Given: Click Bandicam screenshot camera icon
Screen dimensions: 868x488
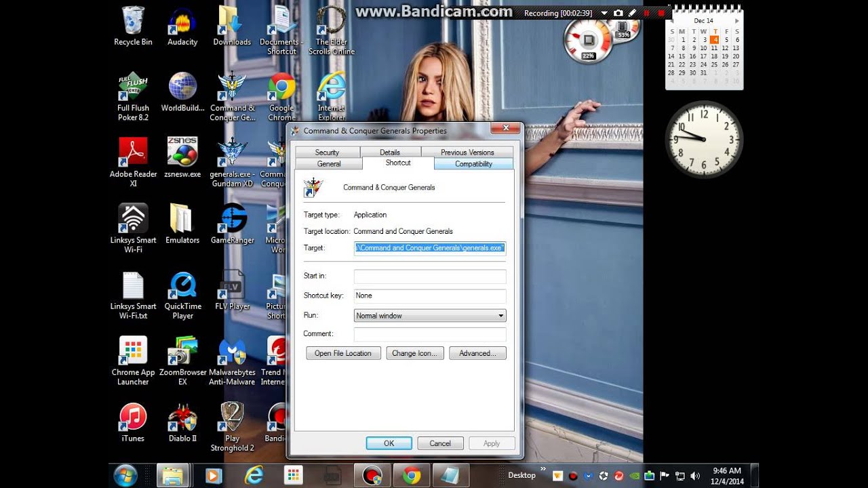Looking at the screenshot, I should (618, 13).
